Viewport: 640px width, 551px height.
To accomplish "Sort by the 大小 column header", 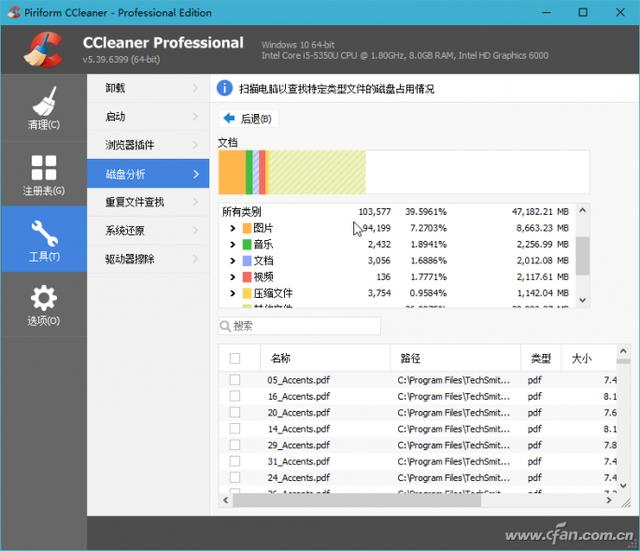I will tap(589, 358).
